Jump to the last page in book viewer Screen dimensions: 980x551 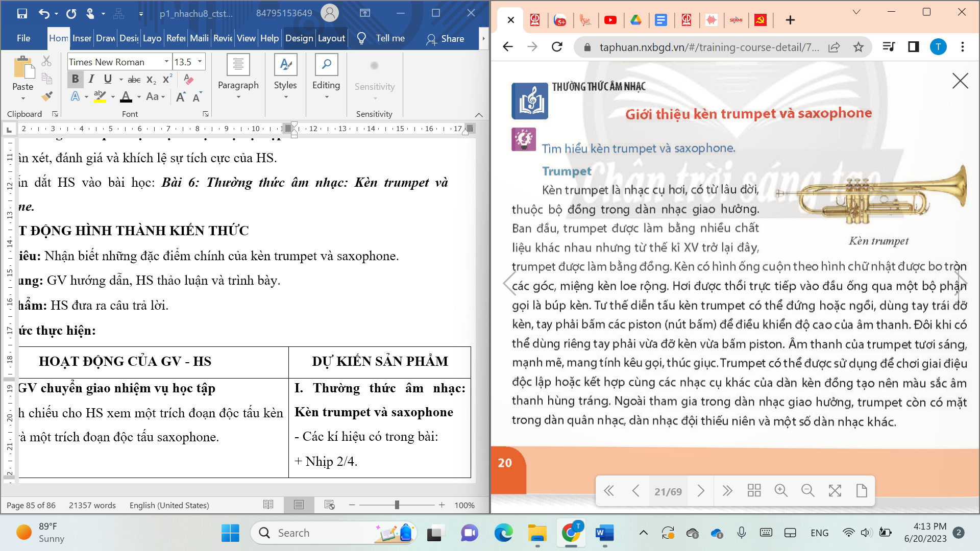click(x=727, y=491)
